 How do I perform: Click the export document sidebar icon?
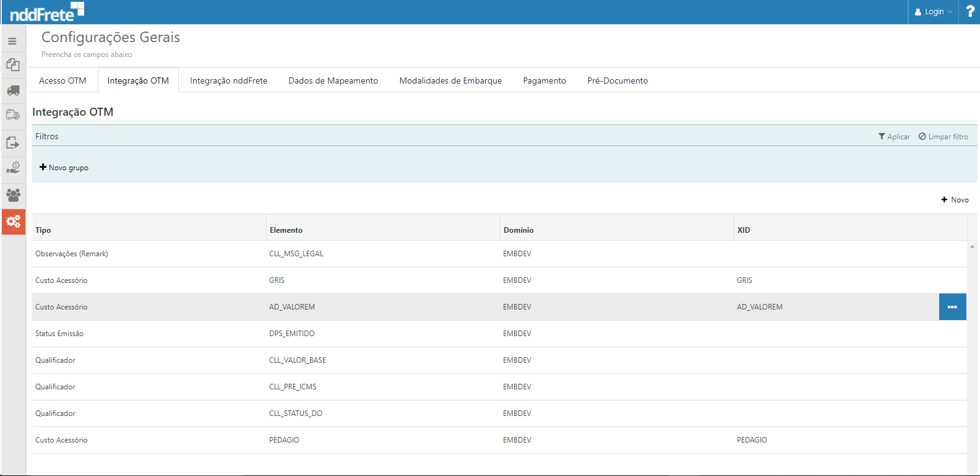(x=13, y=142)
